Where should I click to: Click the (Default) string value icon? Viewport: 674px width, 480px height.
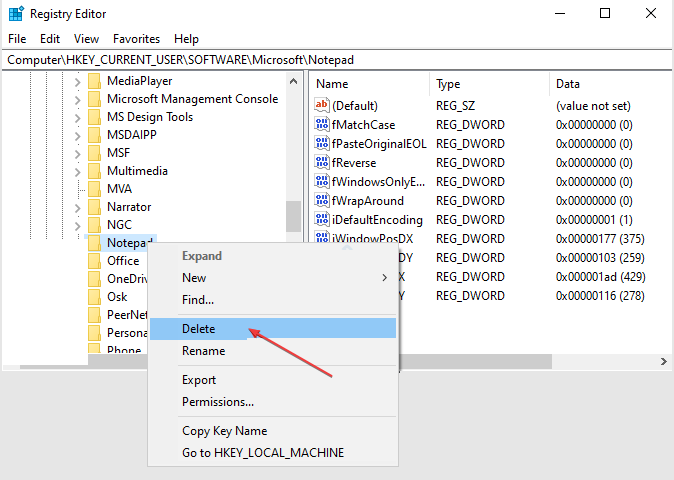[322, 106]
